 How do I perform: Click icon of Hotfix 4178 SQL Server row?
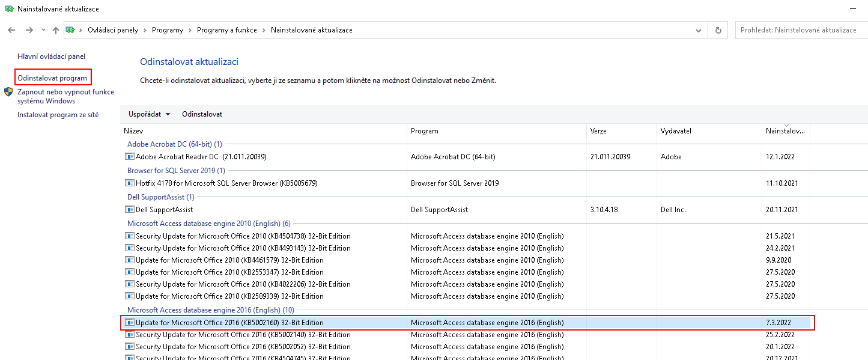(130, 183)
